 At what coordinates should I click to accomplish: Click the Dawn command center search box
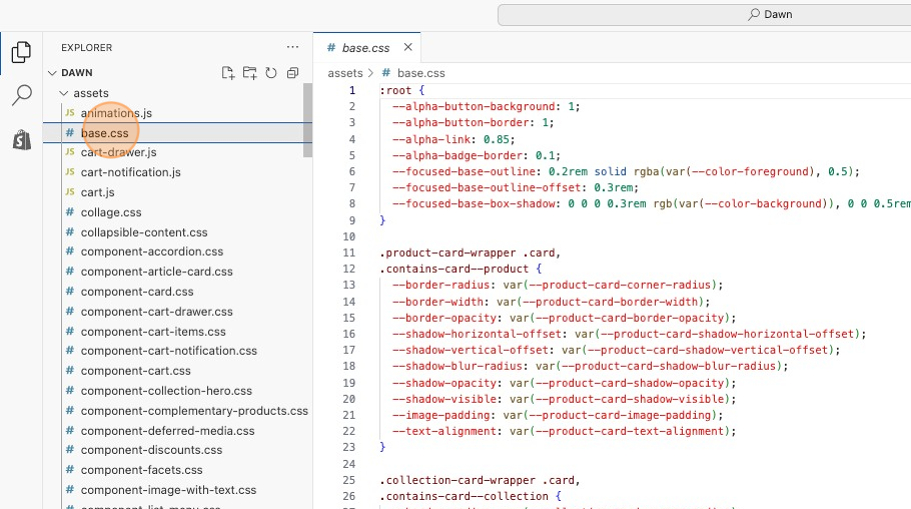tap(704, 14)
